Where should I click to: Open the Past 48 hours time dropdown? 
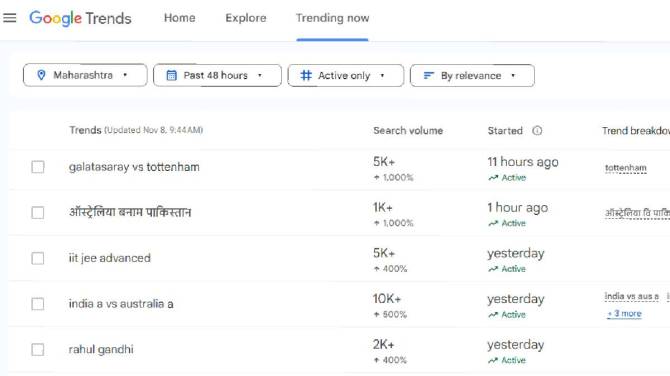(x=217, y=76)
